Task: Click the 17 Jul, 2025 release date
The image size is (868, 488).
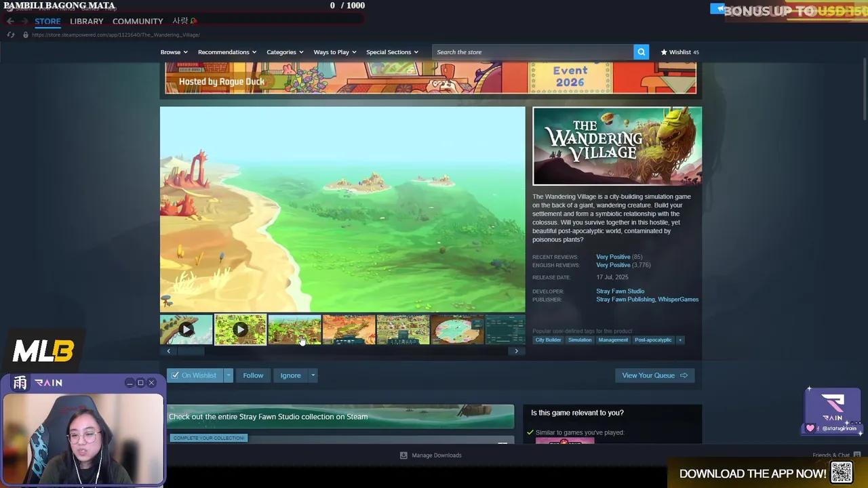Action: tap(612, 277)
